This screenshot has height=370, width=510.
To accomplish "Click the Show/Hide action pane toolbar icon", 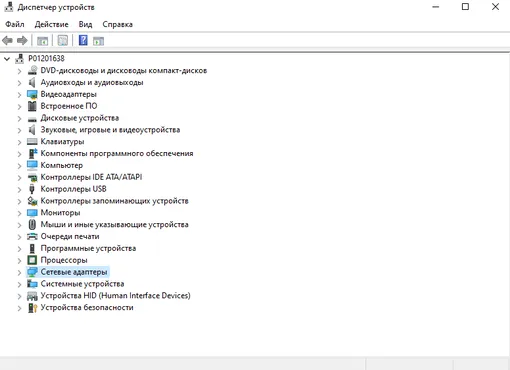I will click(98, 41).
